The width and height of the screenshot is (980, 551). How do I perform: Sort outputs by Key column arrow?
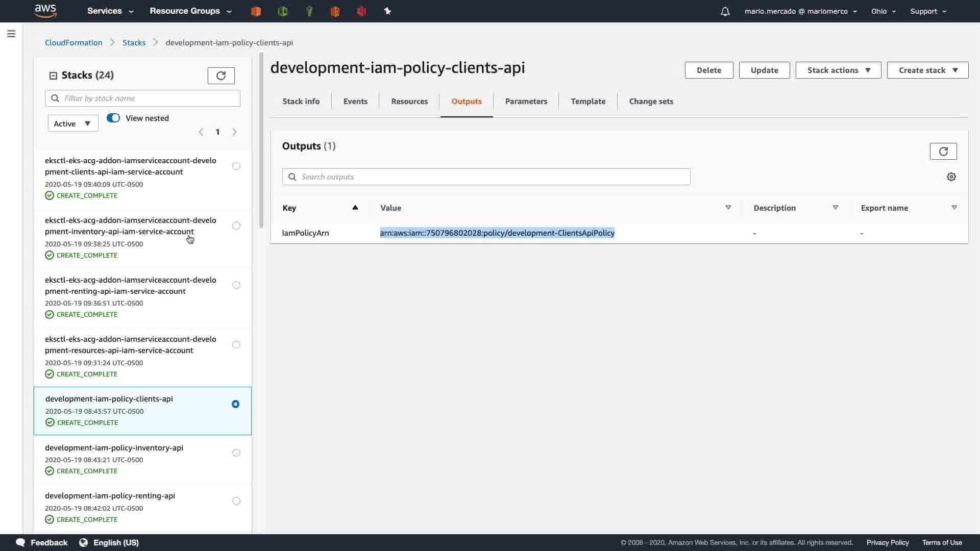pos(355,208)
